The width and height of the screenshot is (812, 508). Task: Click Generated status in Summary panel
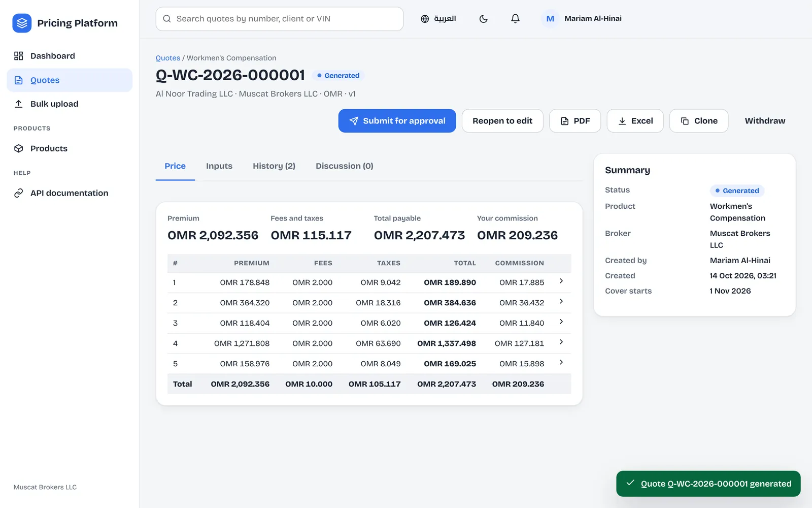pyautogui.click(x=737, y=190)
